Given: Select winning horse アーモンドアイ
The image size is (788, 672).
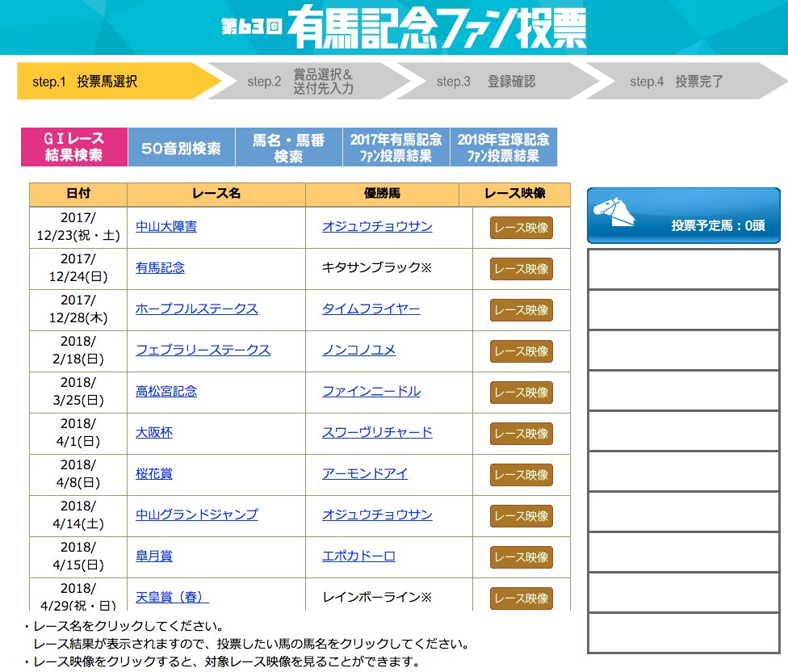Looking at the screenshot, I should coord(365,474).
